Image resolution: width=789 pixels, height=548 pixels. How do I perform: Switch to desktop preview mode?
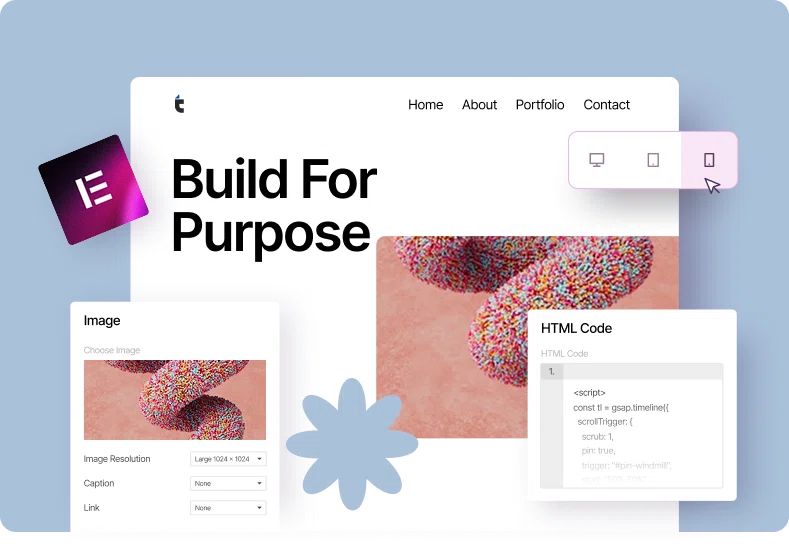click(x=597, y=160)
